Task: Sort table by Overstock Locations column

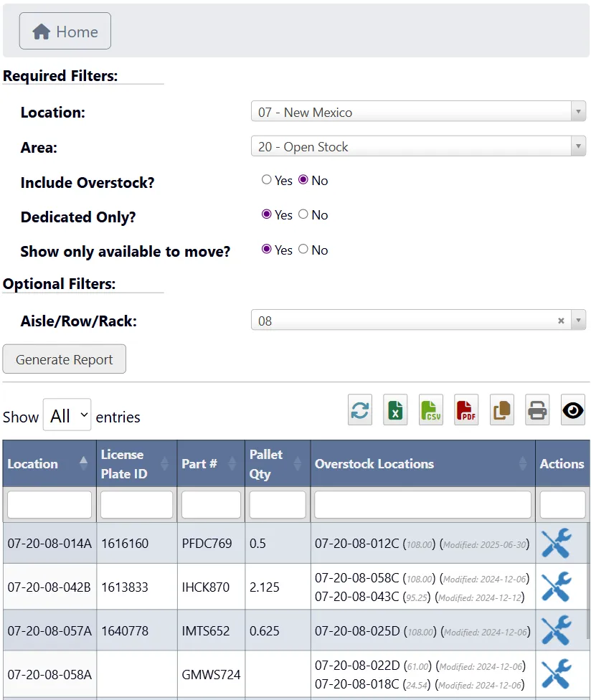Action: (422, 463)
